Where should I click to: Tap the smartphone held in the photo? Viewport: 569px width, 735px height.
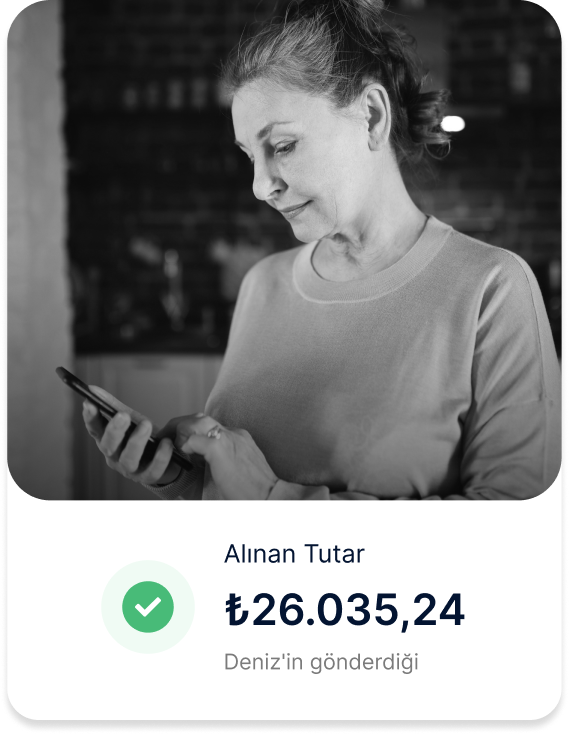pos(123,419)
